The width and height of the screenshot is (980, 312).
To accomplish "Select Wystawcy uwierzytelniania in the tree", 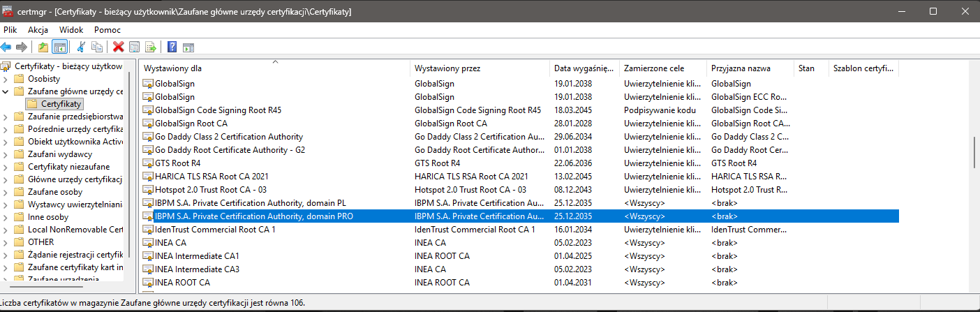I will point(75,205).
